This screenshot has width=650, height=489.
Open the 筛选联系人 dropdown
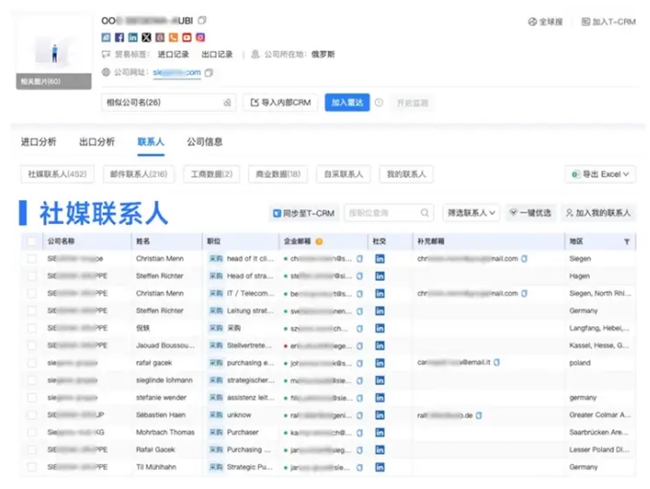pos(470,213)
